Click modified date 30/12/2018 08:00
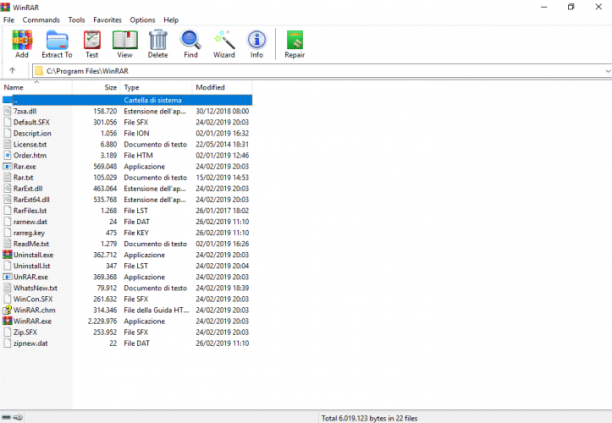Viewport: 612px width, 423px height. point(222,111)
